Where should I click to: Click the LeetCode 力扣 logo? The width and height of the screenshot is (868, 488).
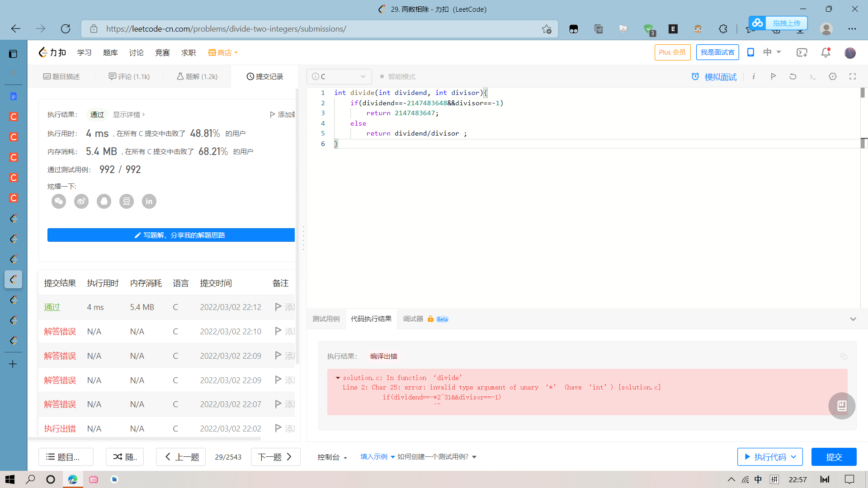(x=53, y=52)
